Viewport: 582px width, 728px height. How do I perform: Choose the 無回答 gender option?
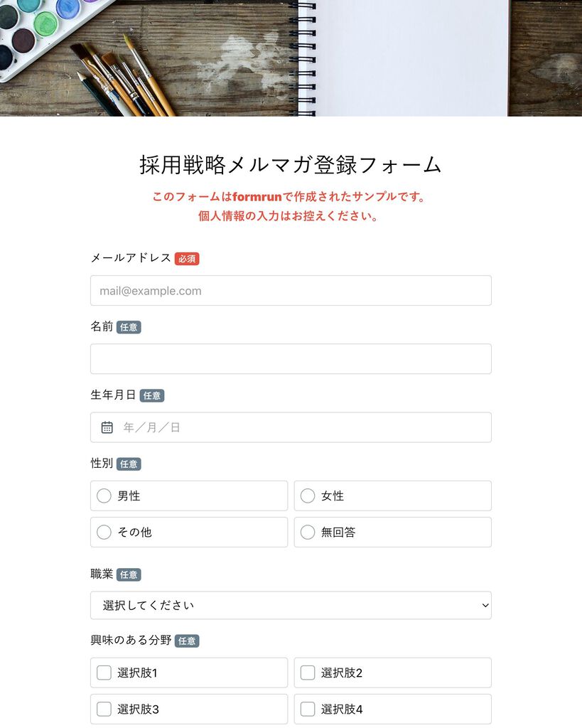[x=308, y=532]
